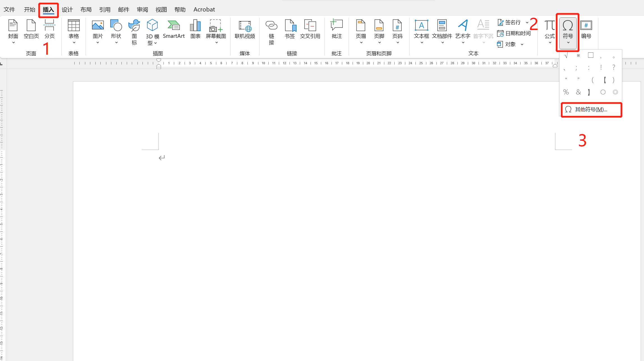The height and width of the screenshot is (361, 644).
Task: Open 其他符号(M) for more symbols
Action: pyautogui.click(x=591, y=109)
